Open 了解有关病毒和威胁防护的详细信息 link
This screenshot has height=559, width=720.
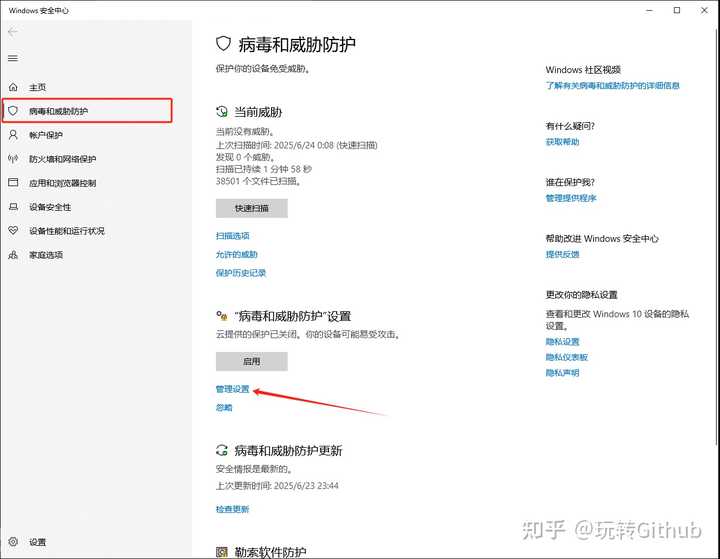[x=613, y=85]
